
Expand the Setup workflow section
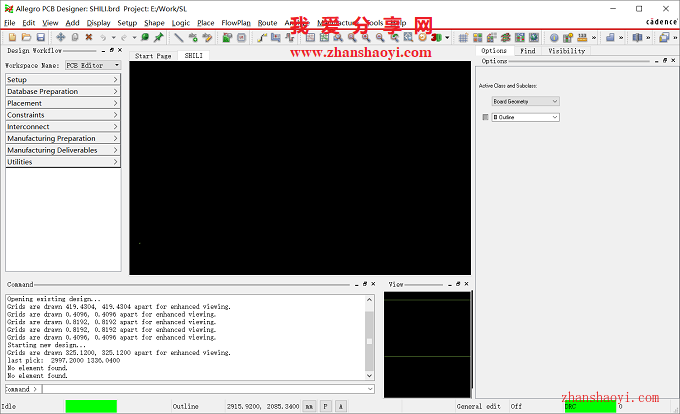pyautogui.click(x=63, y=80)
